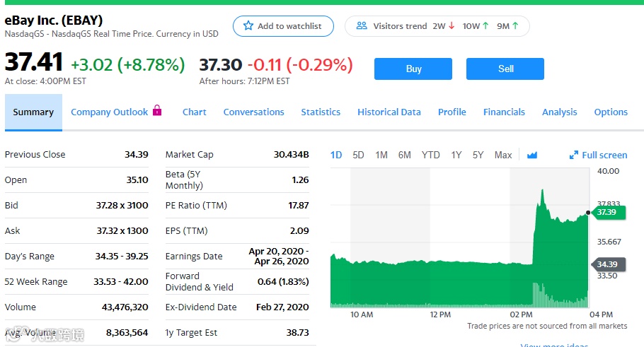644x347 pixels.
Task: Click 52 Week Range value 33.53 - 42.00
Action: pyautogui.click(x=121, y=281)
